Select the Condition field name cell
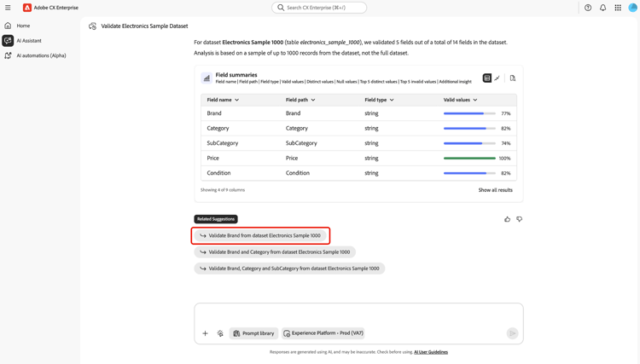Image resolution: width=640 pixels, height=364 pixels. pyautogui.click(x=218, y=173)
